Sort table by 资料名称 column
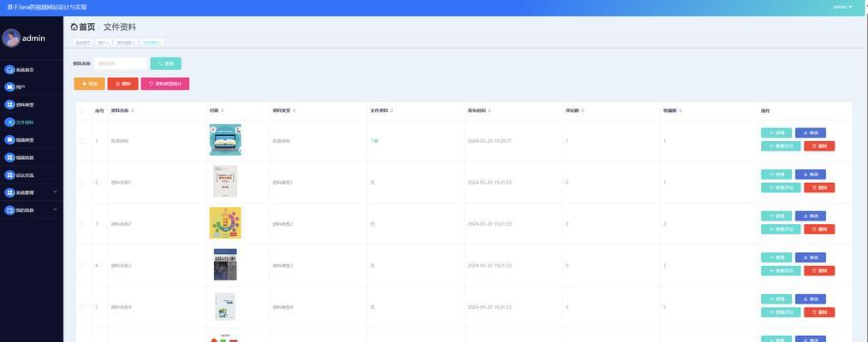This screenshot has height=342, width=868. (132, 111)
